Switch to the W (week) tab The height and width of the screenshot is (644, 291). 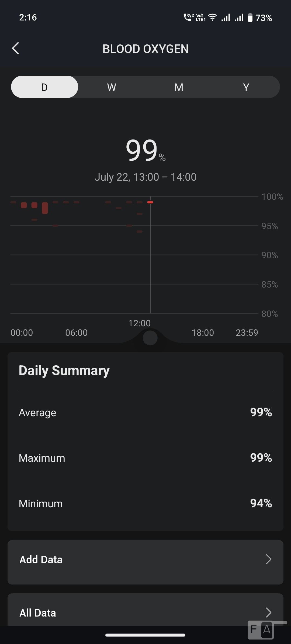(x=112, y=87)
